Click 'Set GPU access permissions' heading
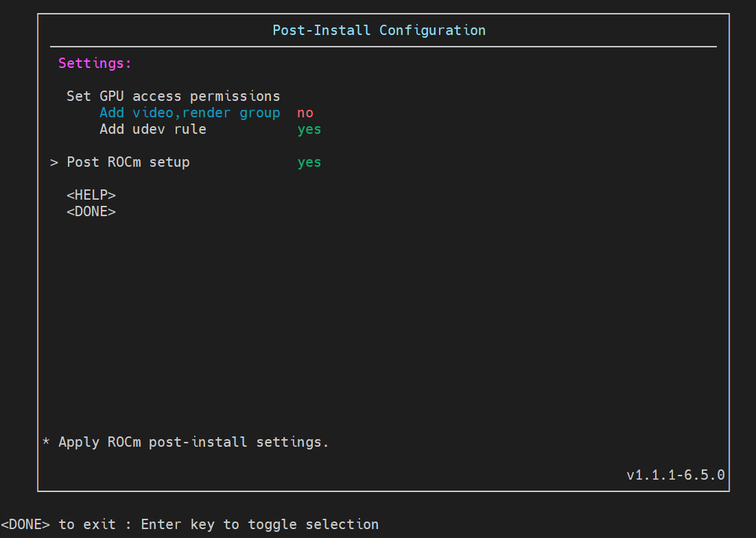This screenshot has height=538, width=756. 173,96
